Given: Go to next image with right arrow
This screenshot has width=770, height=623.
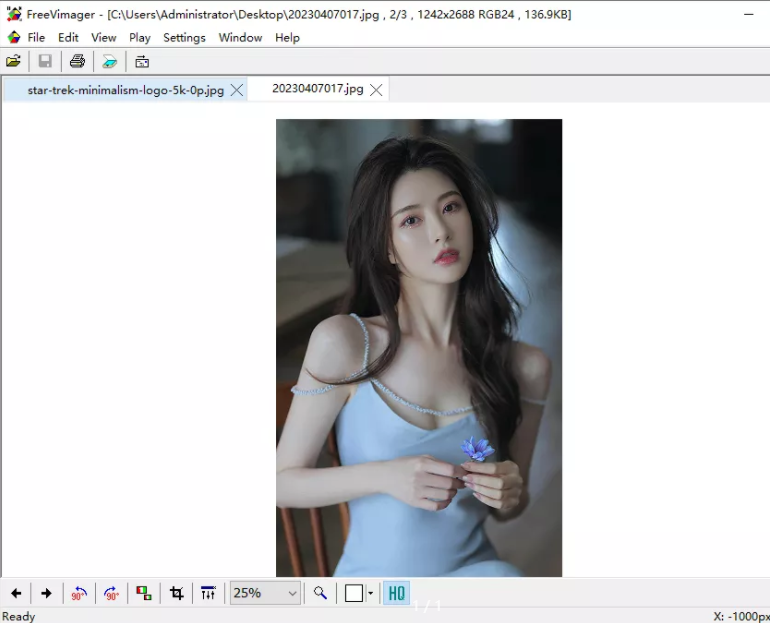Looking at the screenshot, I should [46, 593].
